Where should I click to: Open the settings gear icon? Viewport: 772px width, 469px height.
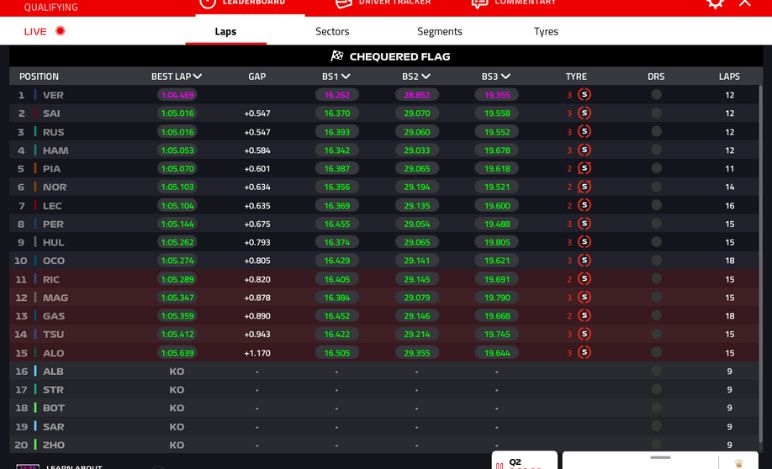[x=715, y=3]
